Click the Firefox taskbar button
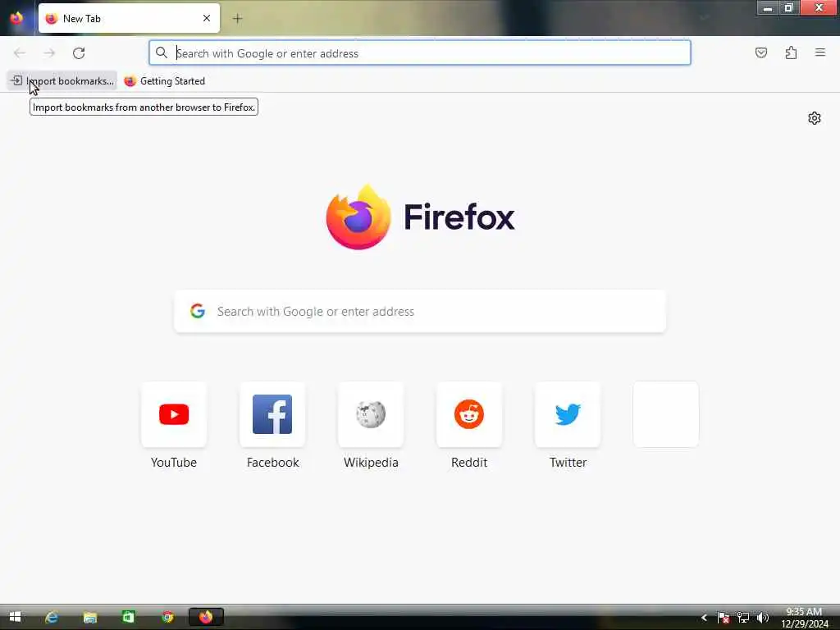The width and height of the screenshot is (840, 630). coord(206,617)
